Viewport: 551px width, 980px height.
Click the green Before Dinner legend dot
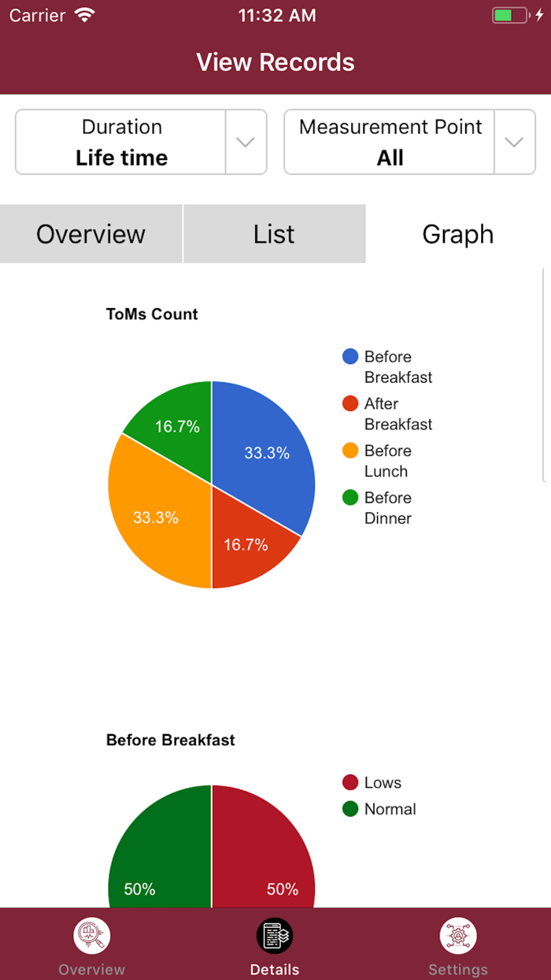click(x=350, y=497)
